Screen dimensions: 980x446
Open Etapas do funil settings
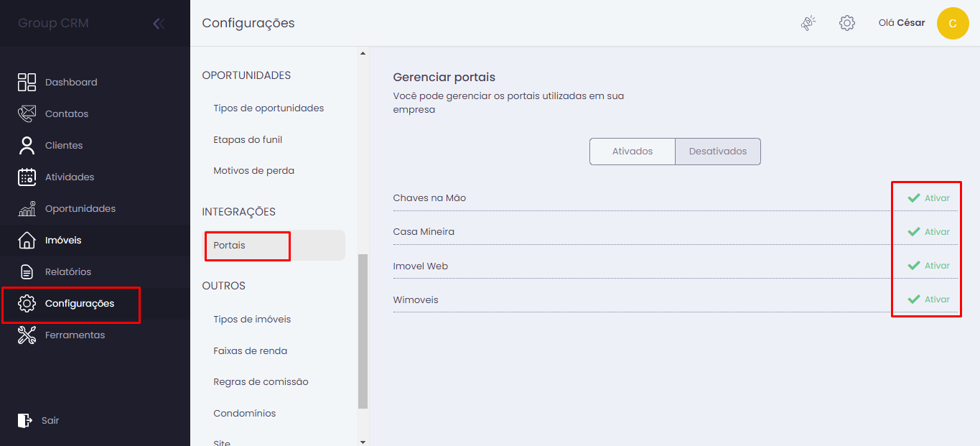point(248,139)
